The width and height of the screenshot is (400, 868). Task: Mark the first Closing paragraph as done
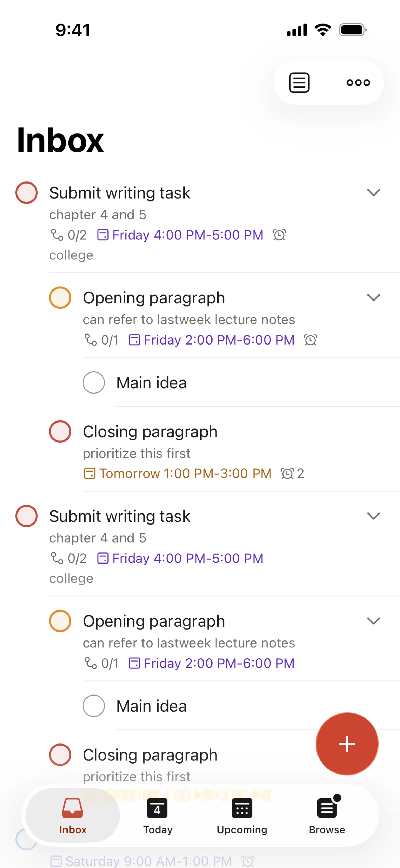point(60,431)
